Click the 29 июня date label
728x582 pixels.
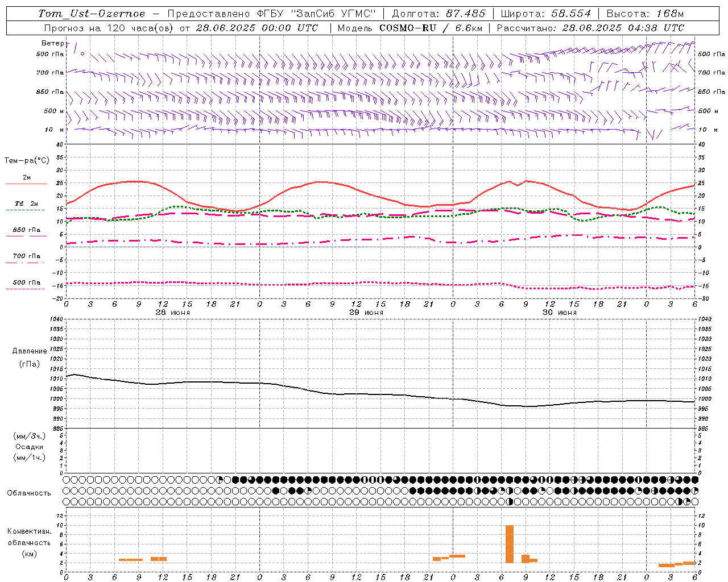[366, 313]
